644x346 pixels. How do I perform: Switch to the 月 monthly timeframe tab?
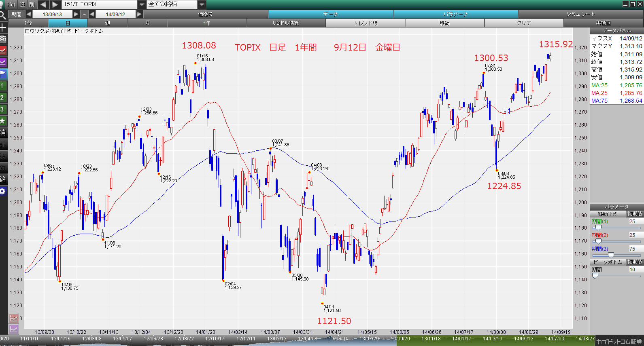[x=147, y=23]
